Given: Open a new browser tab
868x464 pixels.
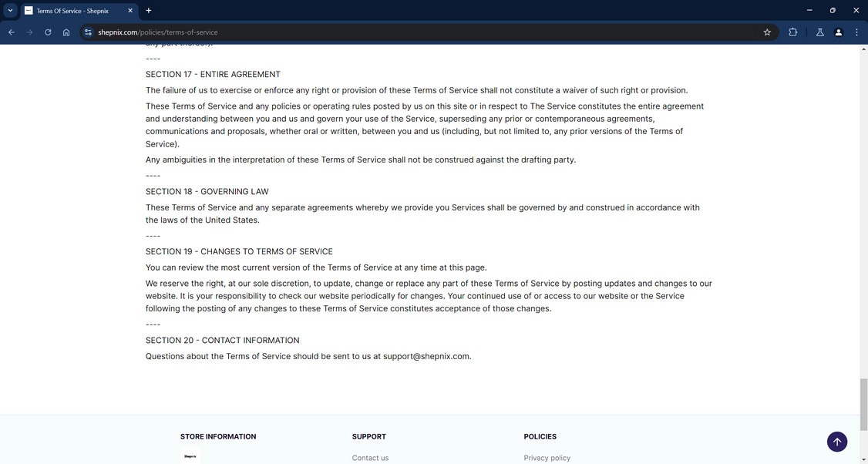Looking at the screenshot, I should (149, 11).
